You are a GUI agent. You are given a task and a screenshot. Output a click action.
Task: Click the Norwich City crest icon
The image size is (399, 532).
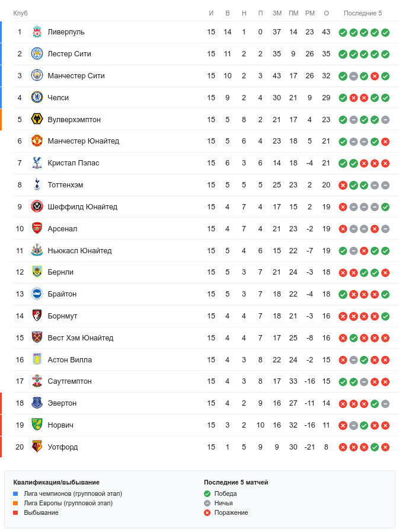pos(37,425)
